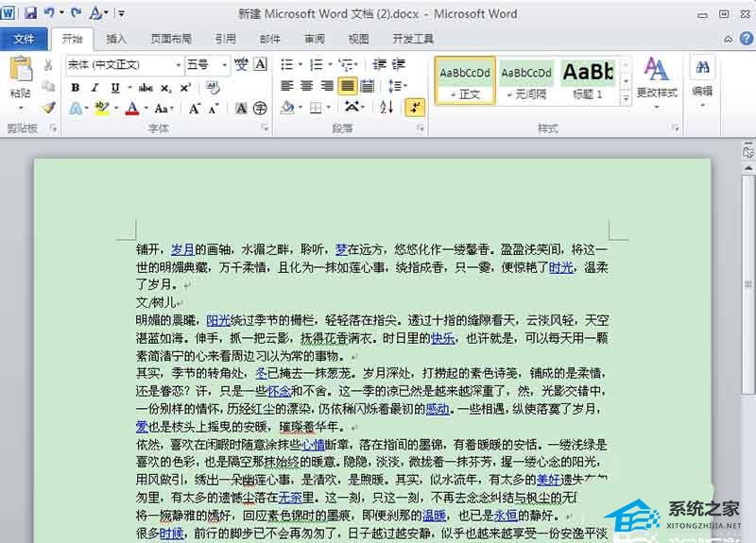Open the font size combo (五号)
Screen dimensions: 756x543
(207, 64)
